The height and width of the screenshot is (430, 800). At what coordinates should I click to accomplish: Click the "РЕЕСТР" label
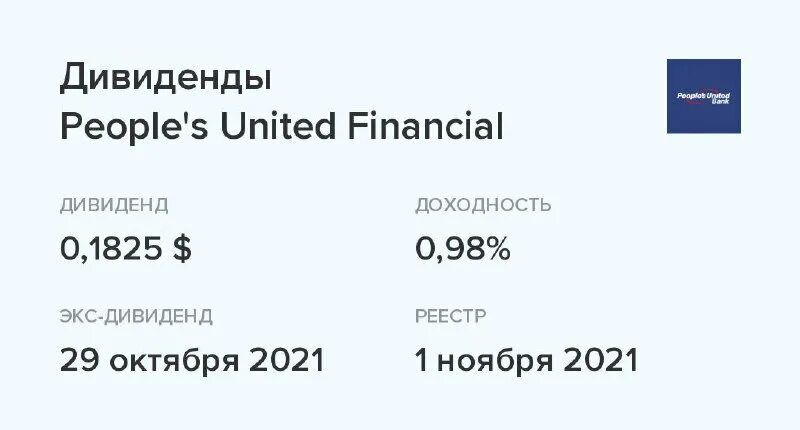[450, 317]
